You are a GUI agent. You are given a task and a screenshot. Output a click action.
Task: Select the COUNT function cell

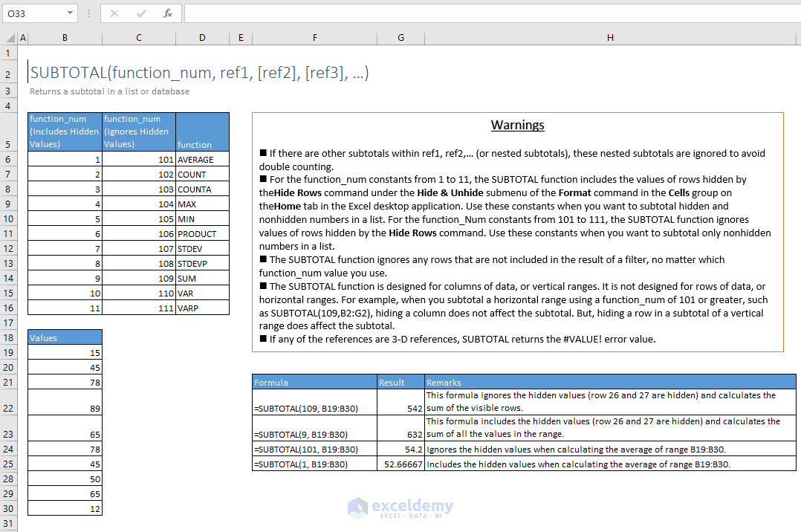(202, 175)
